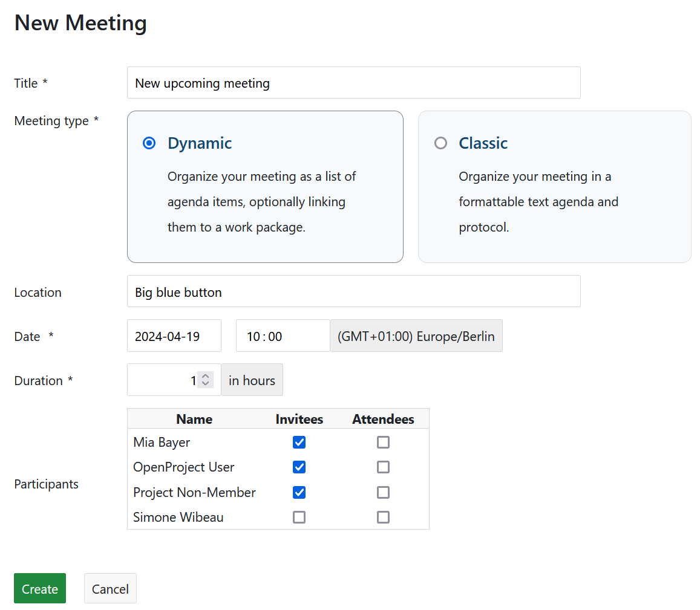
Task: Check Simone Wibeau's Invitees checkbox
Action: [299, 518]
